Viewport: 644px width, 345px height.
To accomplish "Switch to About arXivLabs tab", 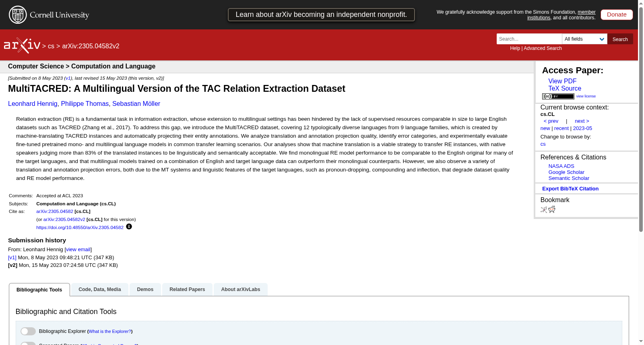I will (x=241, y=289).
